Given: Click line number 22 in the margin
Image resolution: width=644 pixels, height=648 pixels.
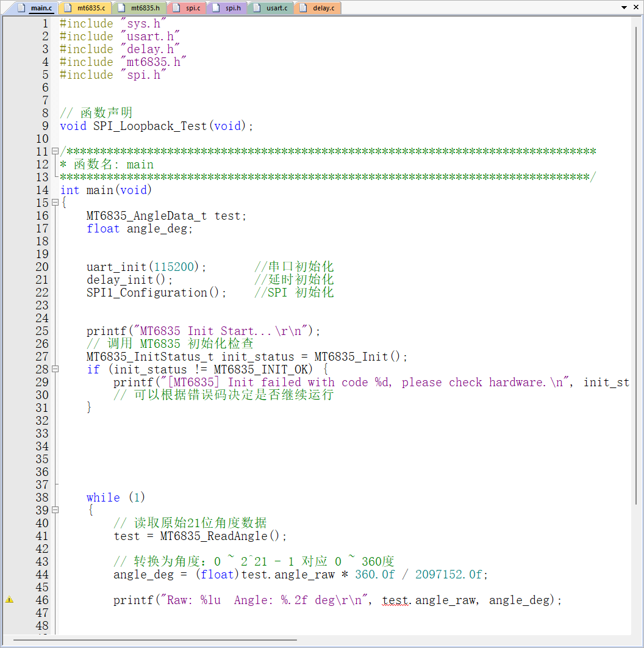Looking at the screenshot, I should [x=42, y=293].
